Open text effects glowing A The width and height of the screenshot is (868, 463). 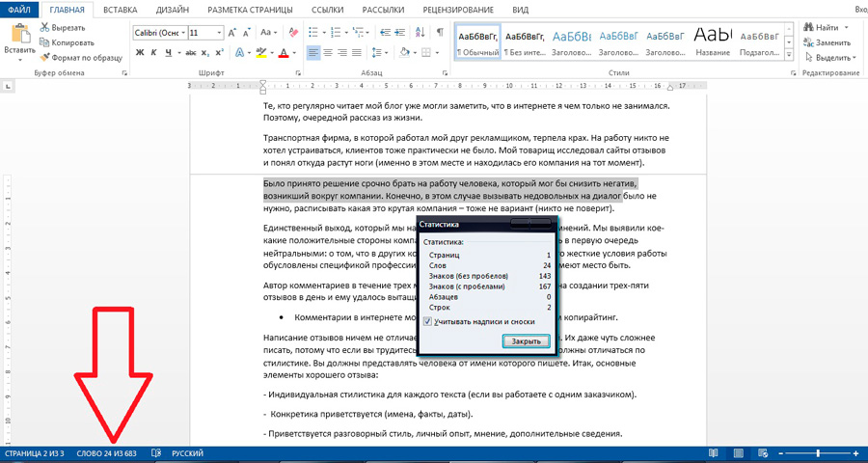click(240, 53)
